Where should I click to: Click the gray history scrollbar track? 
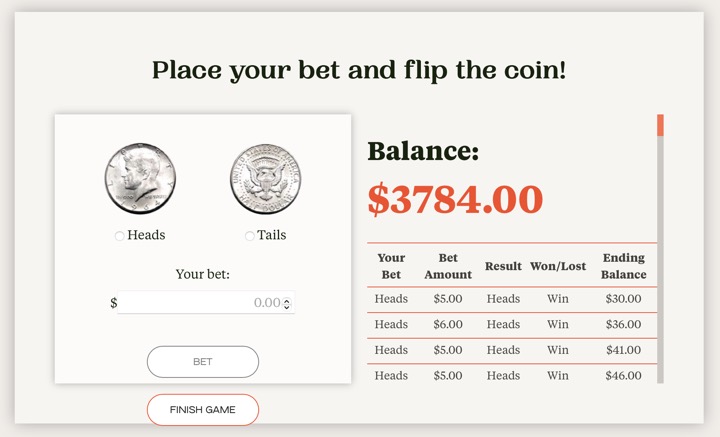pos(660,260)
